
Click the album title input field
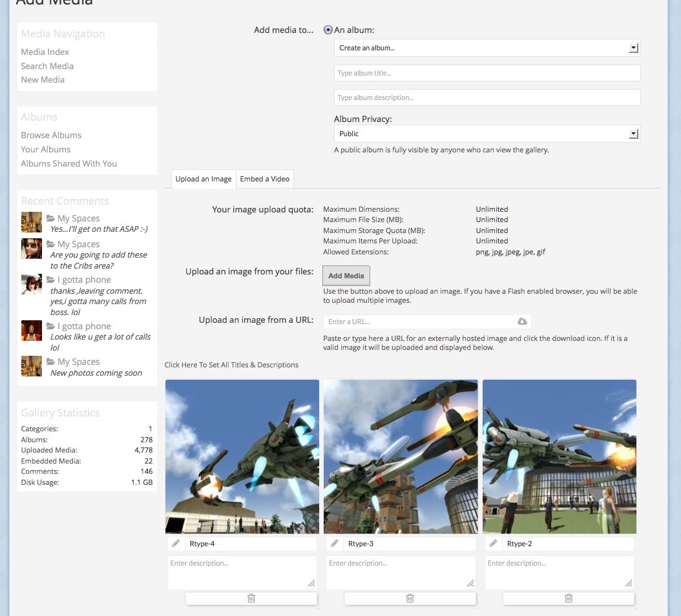click(487, 73)
